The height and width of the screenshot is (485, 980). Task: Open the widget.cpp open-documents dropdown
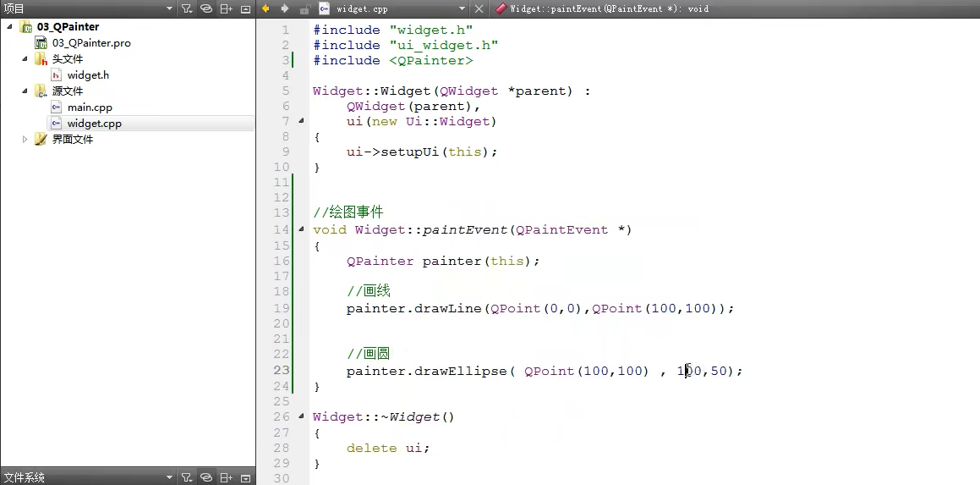point(462,8)
